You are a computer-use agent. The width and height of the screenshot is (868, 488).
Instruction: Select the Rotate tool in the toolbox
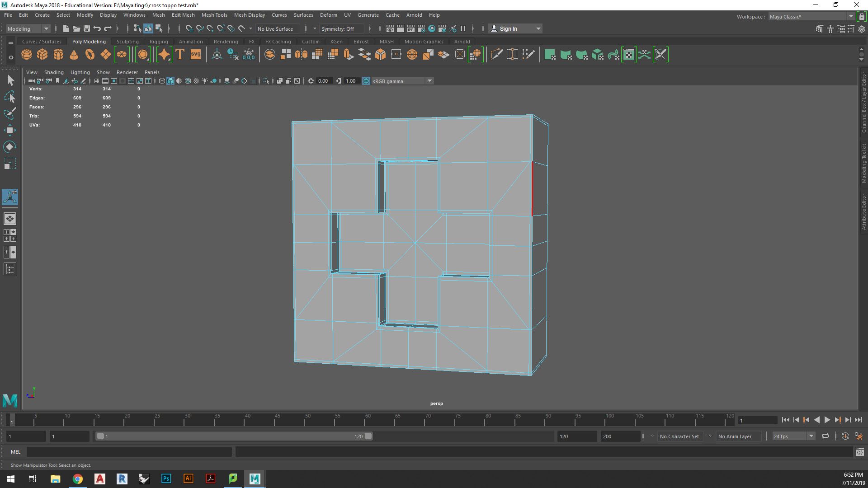(10, 147)
